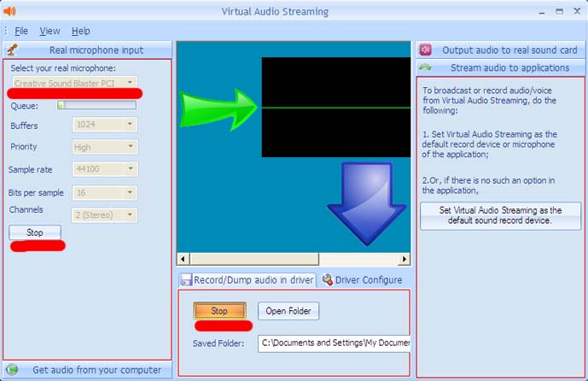Switch to Record/Dump audio in driver tab
The height and width of the screenshot is (381, 588).
tap(247, 280)
